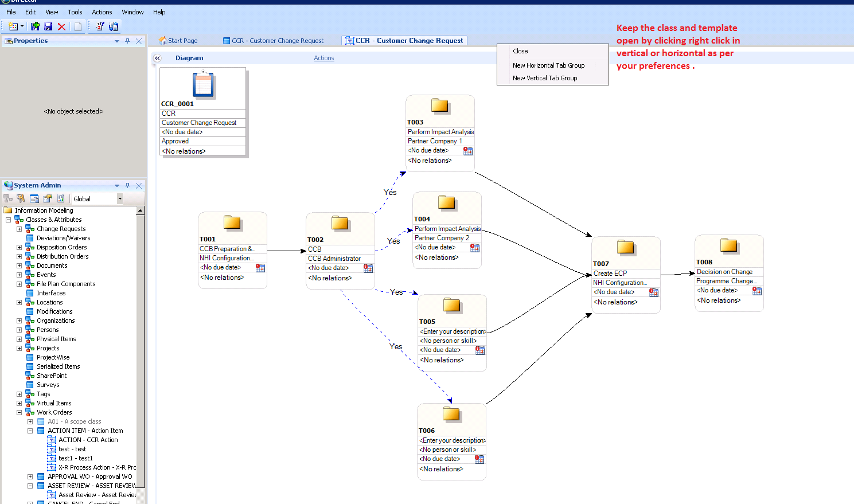Expand the Change Requests tree node
The height and width of the screenshot is (504, 854).
[x=19, y=229]
